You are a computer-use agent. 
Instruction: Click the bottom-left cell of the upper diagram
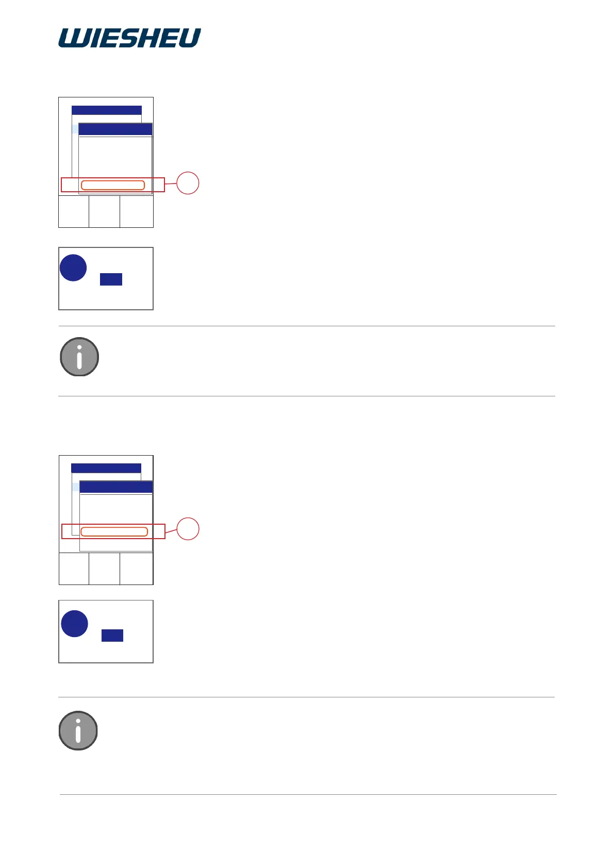coord(74,211)
